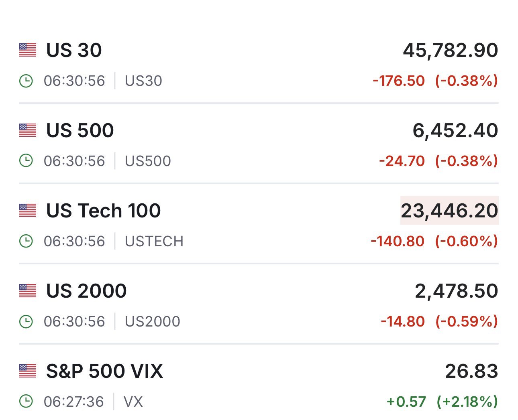Open the US 500 index name

pyautogui.click(x=80, y=130)
